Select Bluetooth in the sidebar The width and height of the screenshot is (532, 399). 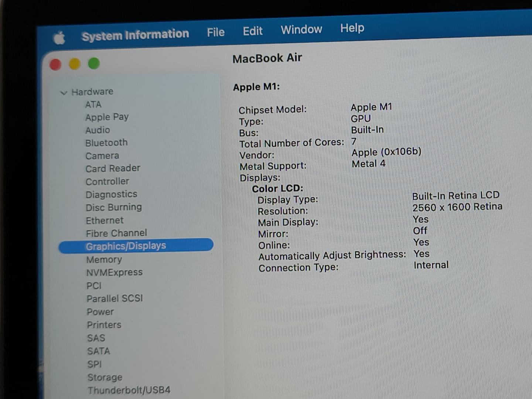coord(106,143)
